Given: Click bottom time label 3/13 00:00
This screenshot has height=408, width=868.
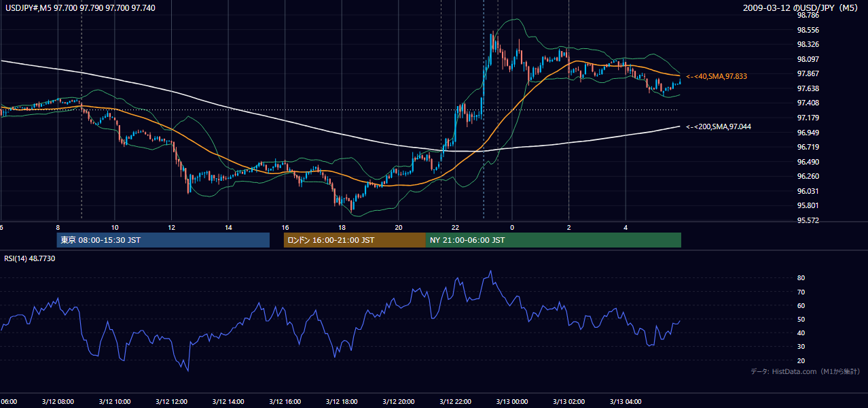Looking at the screenshot, I should pos(511,401).
